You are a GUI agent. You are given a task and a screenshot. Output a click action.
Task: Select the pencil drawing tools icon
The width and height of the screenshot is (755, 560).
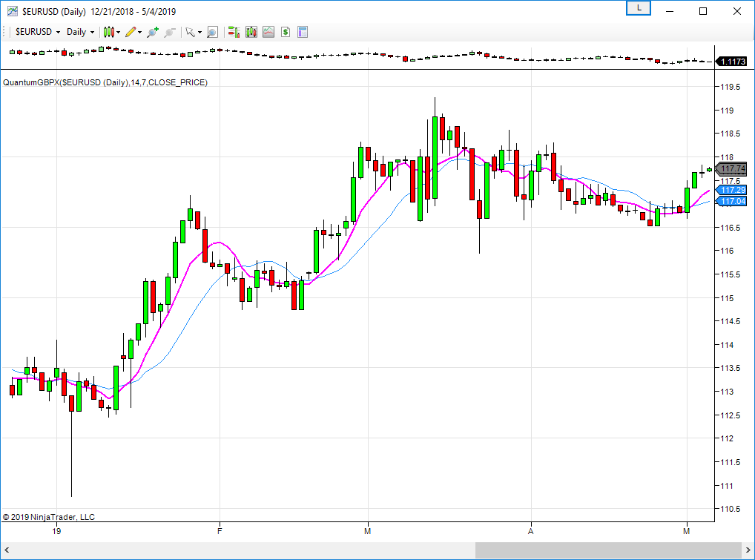coord(131,32)
